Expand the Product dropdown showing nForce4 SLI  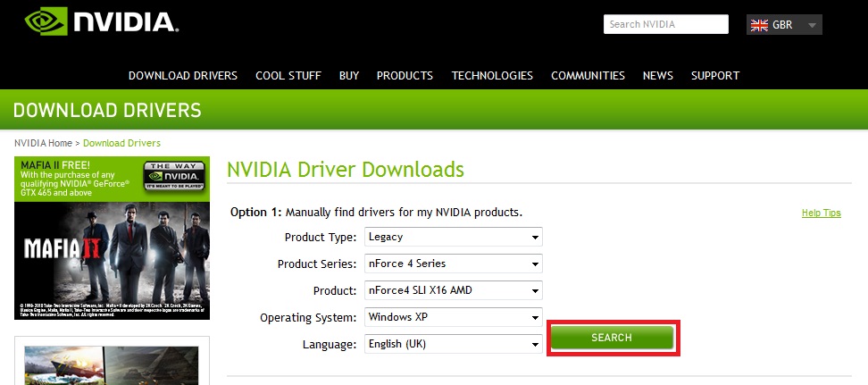pyautogui.click(x=454, y=290)
